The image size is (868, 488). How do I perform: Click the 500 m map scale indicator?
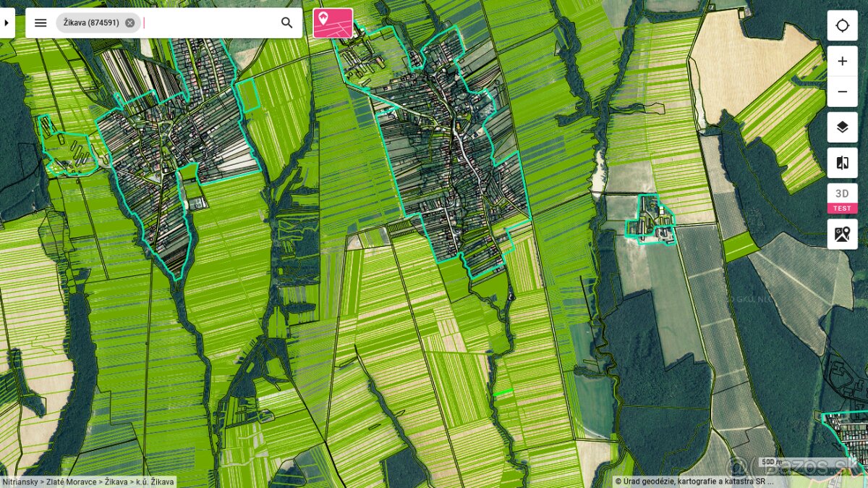click(x=770, y=462)
